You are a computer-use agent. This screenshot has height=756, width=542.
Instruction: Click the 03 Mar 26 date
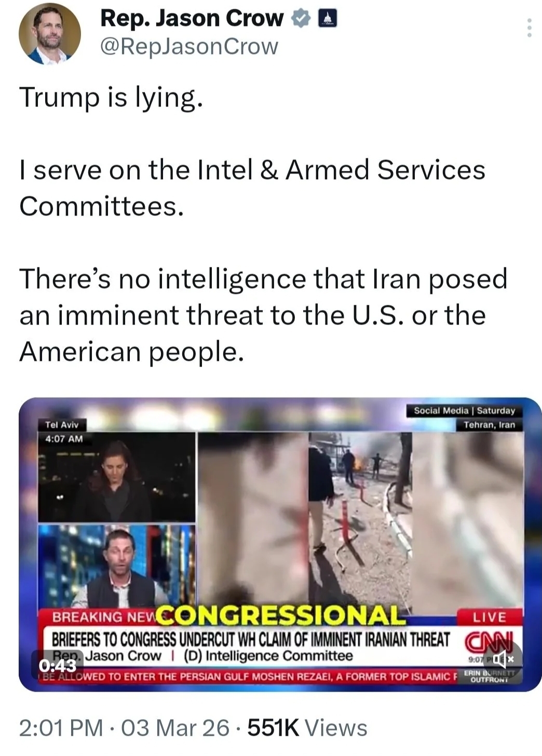click(x=175, y=728)
